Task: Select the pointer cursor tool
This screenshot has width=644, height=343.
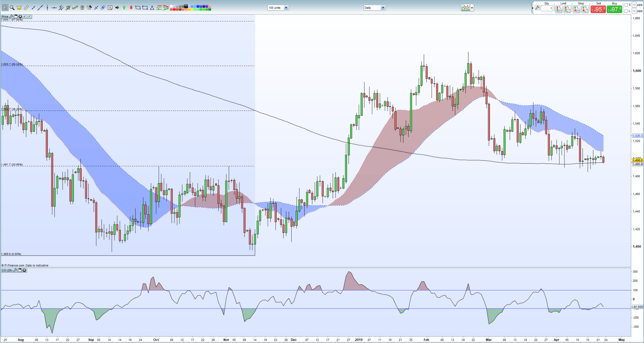Action: tap(5, 8)
